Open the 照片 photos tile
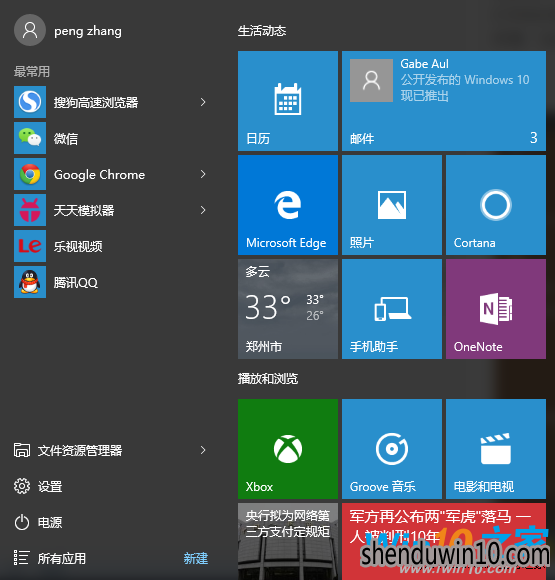This screenshot has width=555, height=580. point(392,205)
